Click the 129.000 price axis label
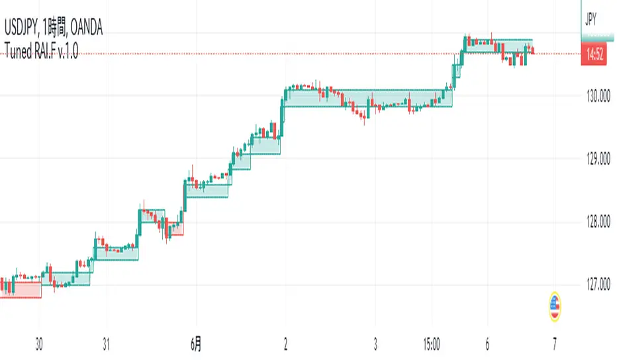 (593, 159)
